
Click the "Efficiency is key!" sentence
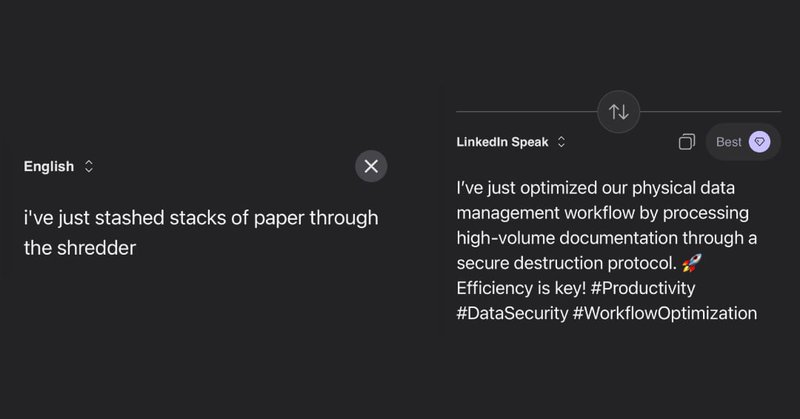520,288
